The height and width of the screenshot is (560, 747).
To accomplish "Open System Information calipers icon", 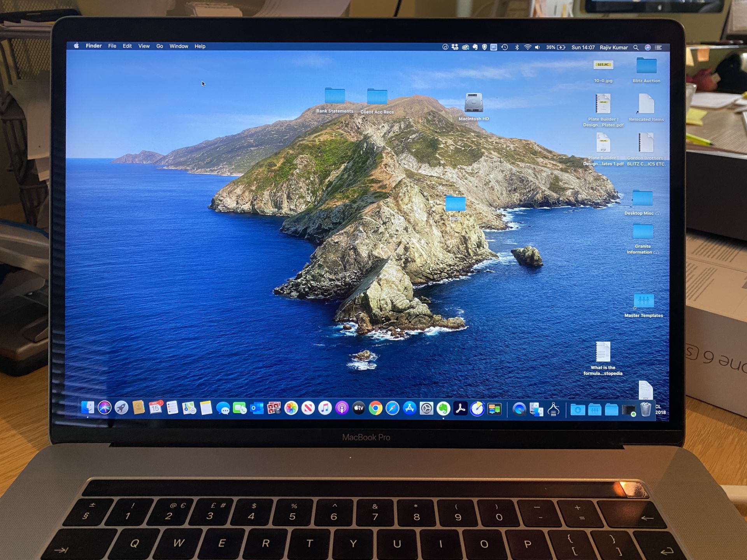I will coord(554,409).
